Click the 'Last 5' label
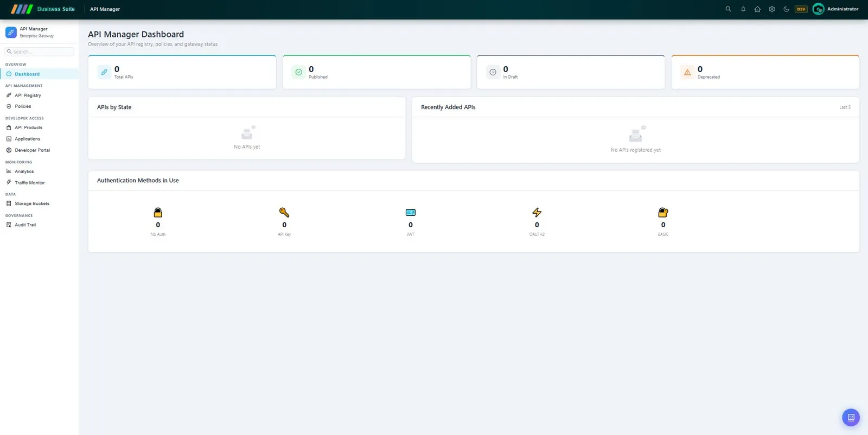Viewport: 868px width, 435px height. 845,107
